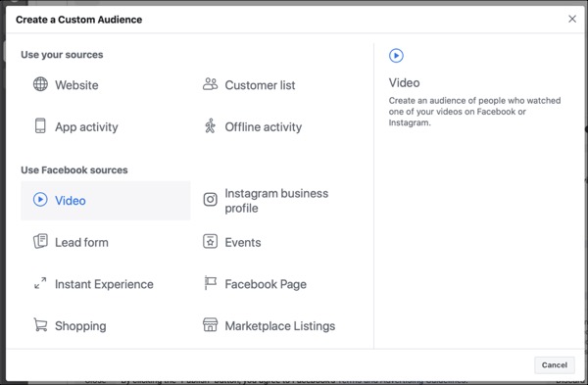Viewport: 588px width, 385px height.
Task: Select the Lead form option text
Action: point(81,243)
